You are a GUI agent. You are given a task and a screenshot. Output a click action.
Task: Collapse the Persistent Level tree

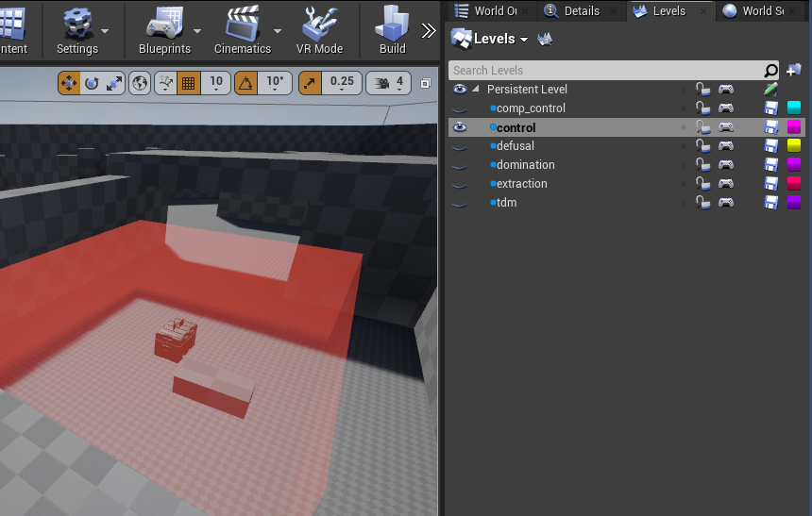pos(475,89)
